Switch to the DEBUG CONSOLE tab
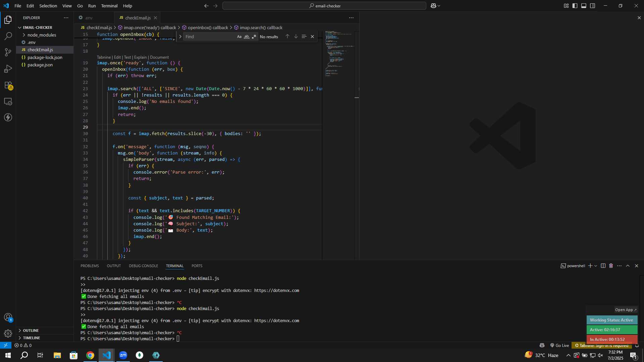Screen dimensions: 644x362 click(143, 266)
